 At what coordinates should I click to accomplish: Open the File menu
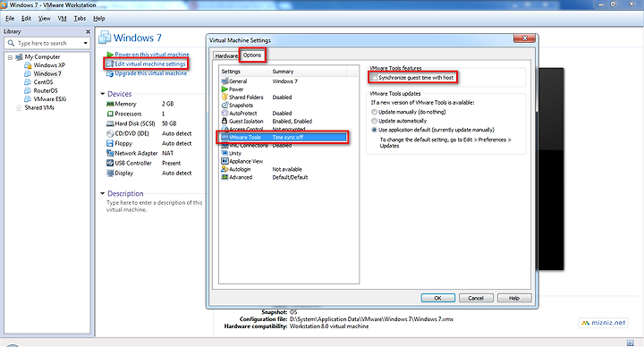(10, 19)
